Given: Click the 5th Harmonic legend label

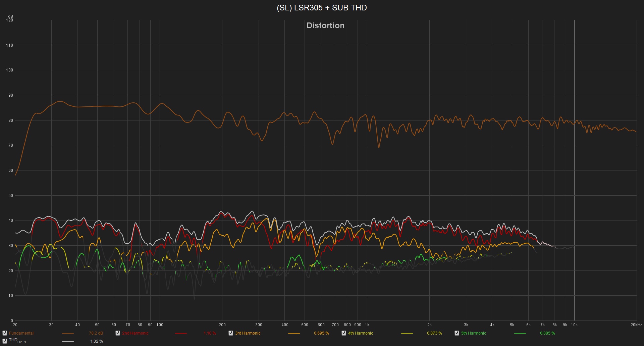Looking at the screenshot, I should [x=474, y=333].
